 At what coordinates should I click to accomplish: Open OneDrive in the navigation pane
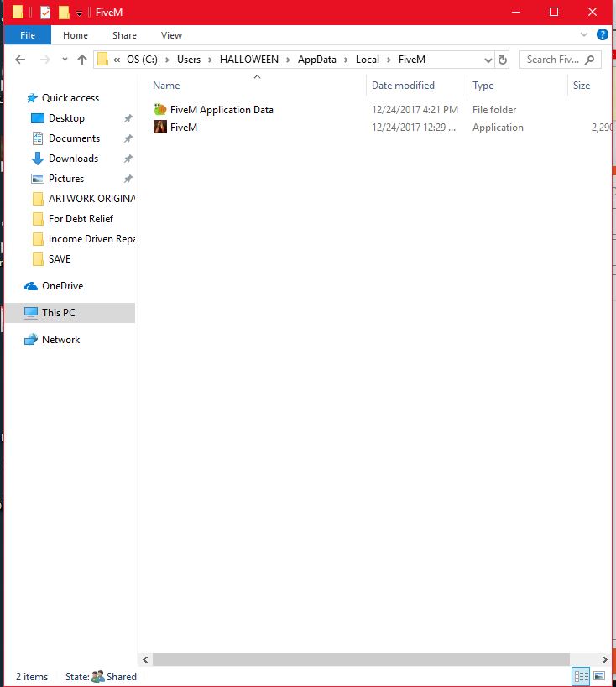[x=63, y=286]
